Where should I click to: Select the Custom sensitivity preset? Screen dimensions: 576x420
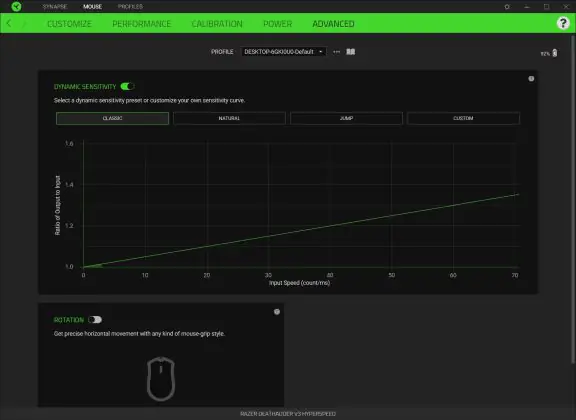[x=463, y=118]
